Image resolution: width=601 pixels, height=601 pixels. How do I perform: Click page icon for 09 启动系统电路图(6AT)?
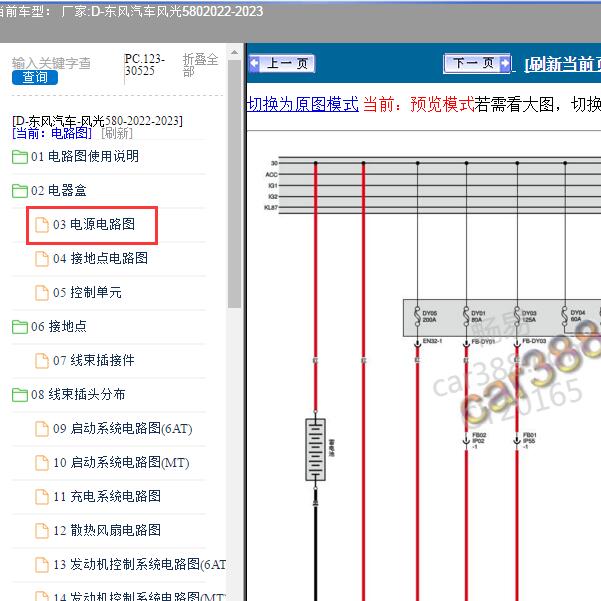42,429
